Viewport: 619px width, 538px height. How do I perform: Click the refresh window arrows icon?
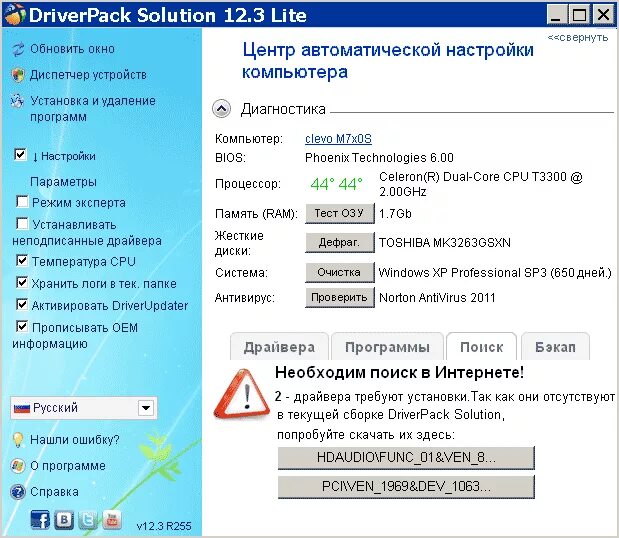pyautogui.click(x=18, y=49)
